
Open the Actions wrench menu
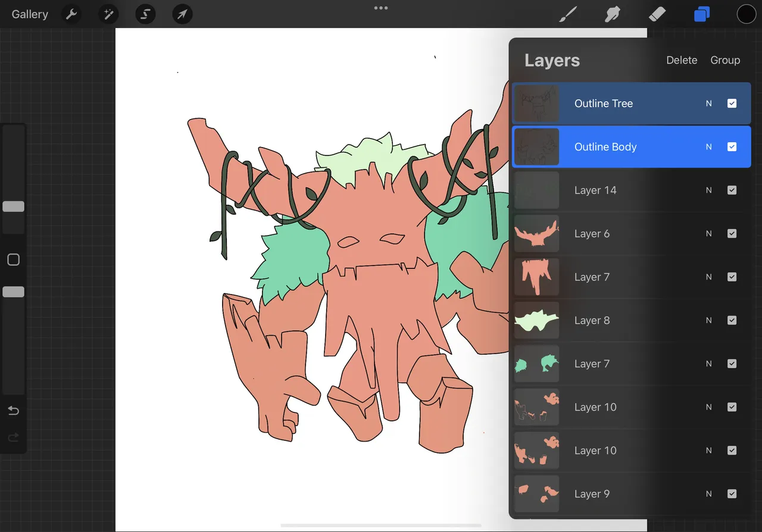click(x=71, y=14)
